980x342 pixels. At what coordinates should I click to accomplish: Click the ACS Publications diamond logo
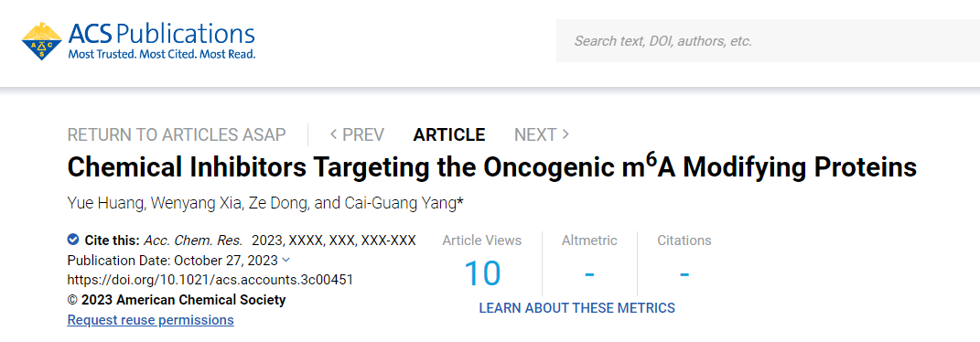coord(42,41)
